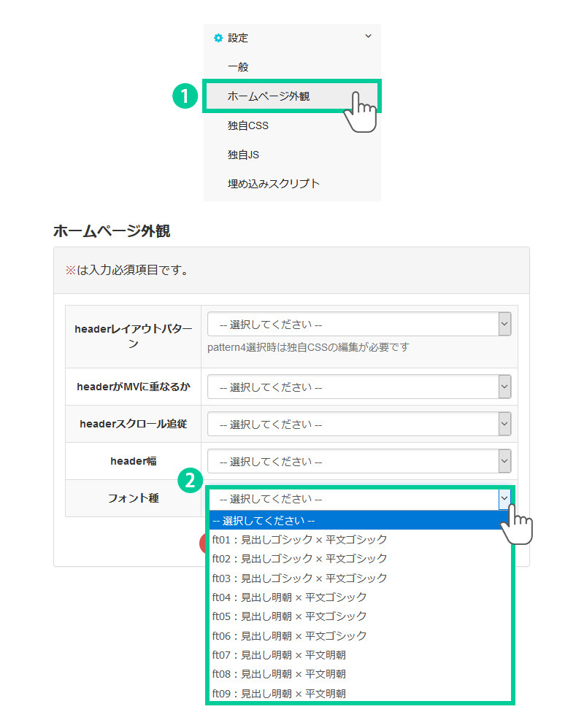
Task: Open the 一般 settings menu item
Action: 238,67
